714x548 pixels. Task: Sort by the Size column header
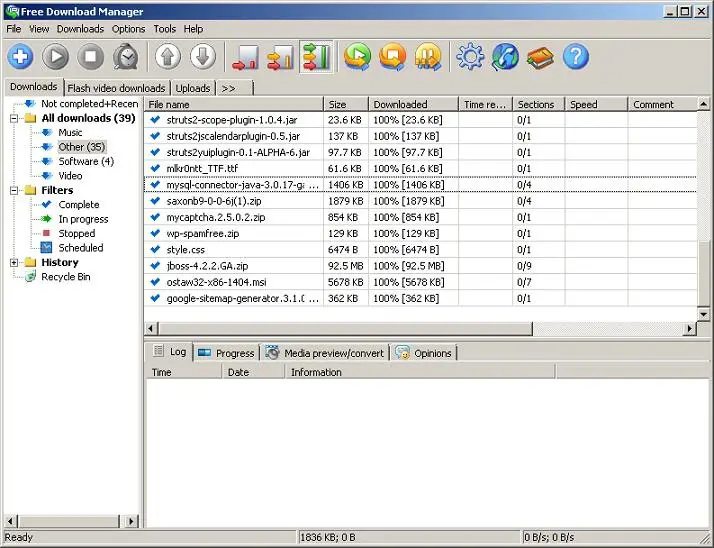pyautogui.click(x=346, y=104)
